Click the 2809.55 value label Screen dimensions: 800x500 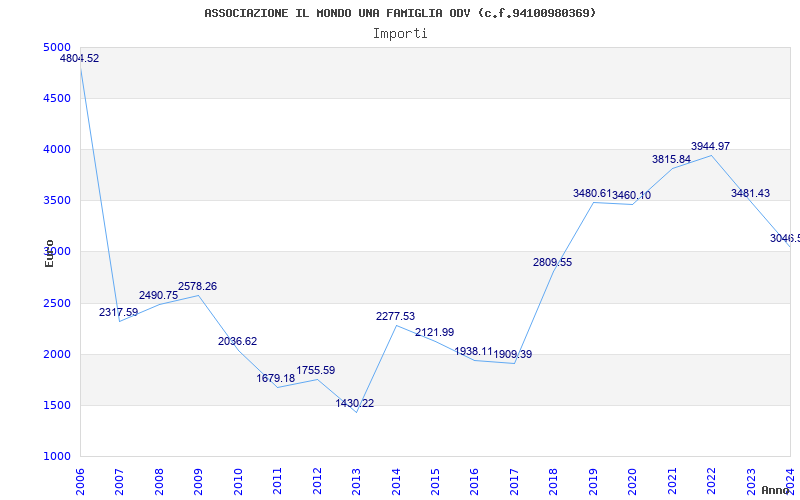tap(553, 262)
